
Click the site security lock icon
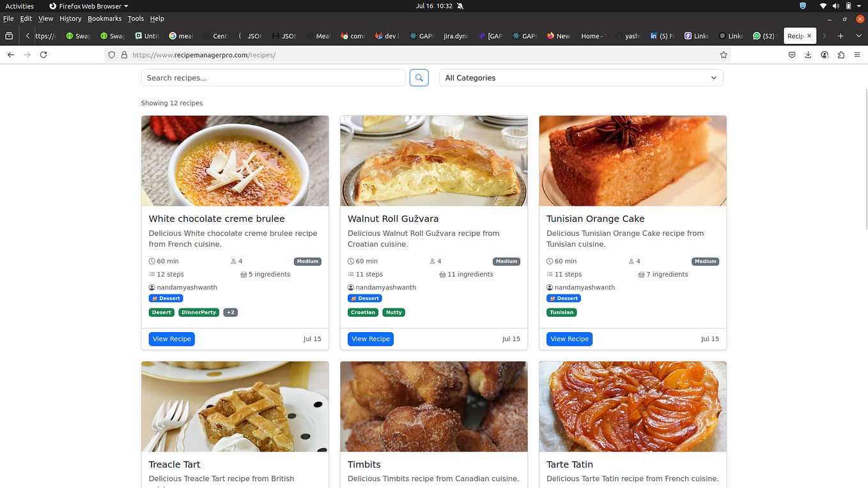click(x=124, y=55)
